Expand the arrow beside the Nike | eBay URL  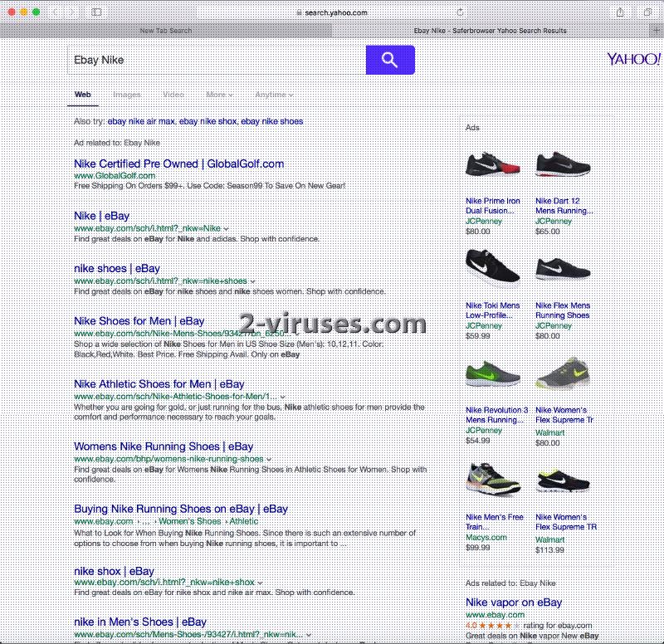coord(227,228)
